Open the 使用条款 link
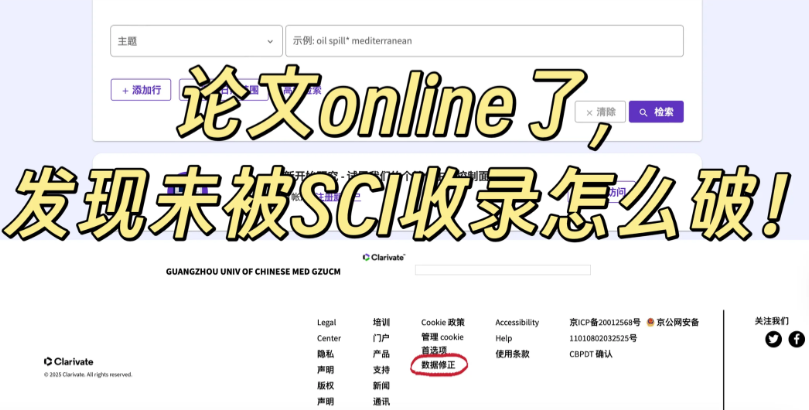This screenshot has height=410, width=809. click(x=512, y=354)
